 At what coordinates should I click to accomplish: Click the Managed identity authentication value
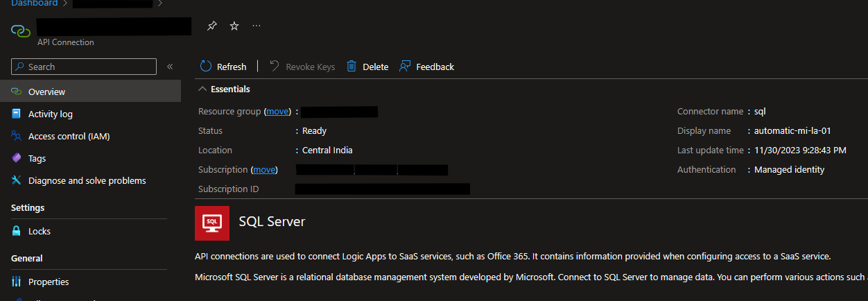pos(789,170)
